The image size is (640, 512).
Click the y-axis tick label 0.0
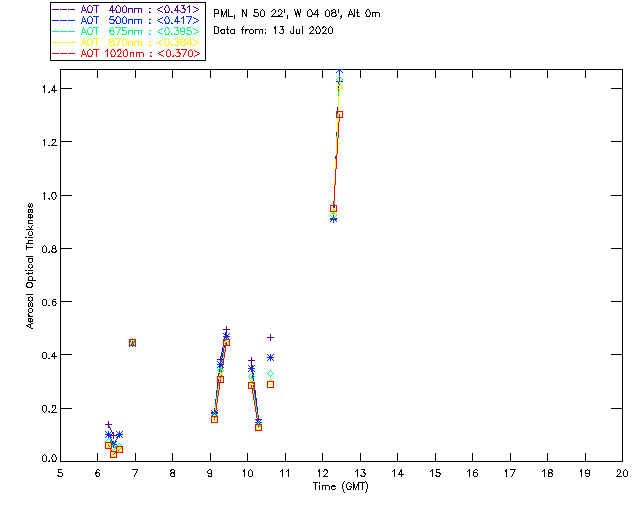tap(49, 458)
